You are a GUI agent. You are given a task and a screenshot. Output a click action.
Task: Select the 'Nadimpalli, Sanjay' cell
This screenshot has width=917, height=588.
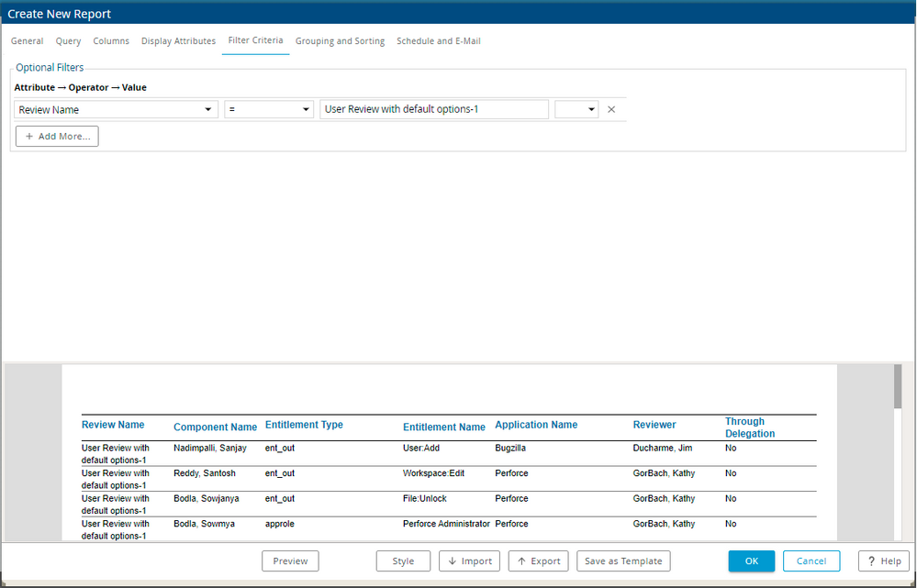(x=210, y=449)
